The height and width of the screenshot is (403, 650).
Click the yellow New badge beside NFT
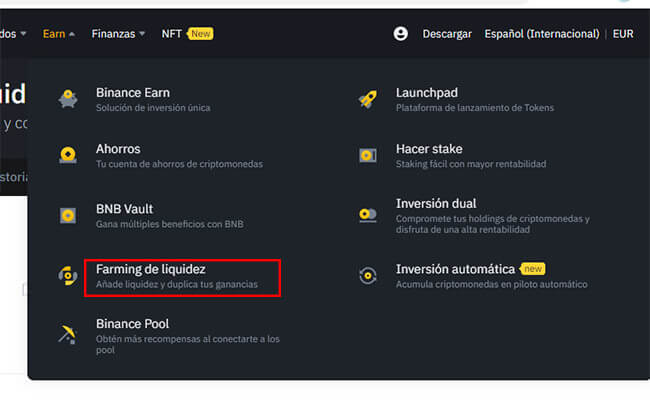point(200,34)
